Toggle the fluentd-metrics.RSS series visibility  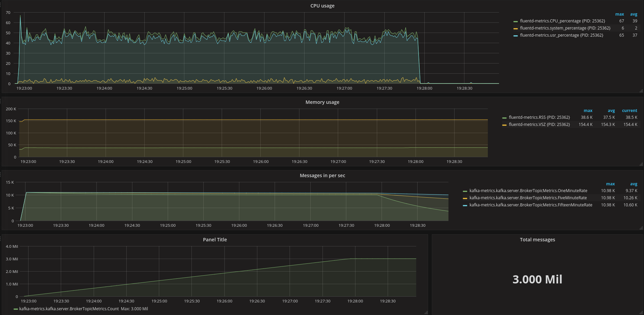[539, 117]
